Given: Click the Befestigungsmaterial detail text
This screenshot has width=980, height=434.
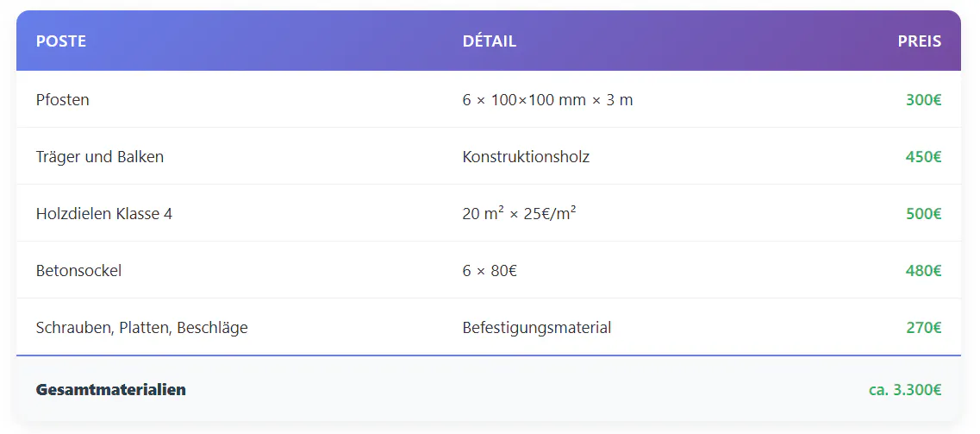Looking at the screenshot, I should (x=537, y=328).
